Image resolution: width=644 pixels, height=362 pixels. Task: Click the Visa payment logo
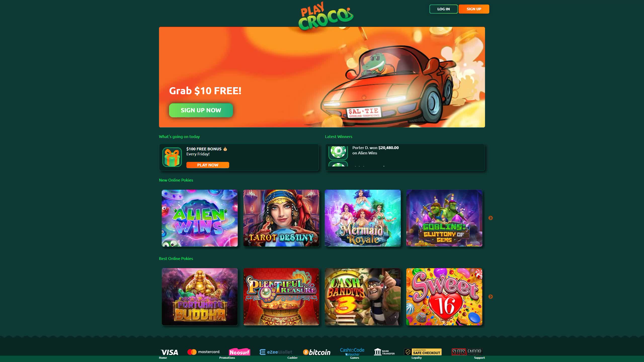(x=169, y=352)
